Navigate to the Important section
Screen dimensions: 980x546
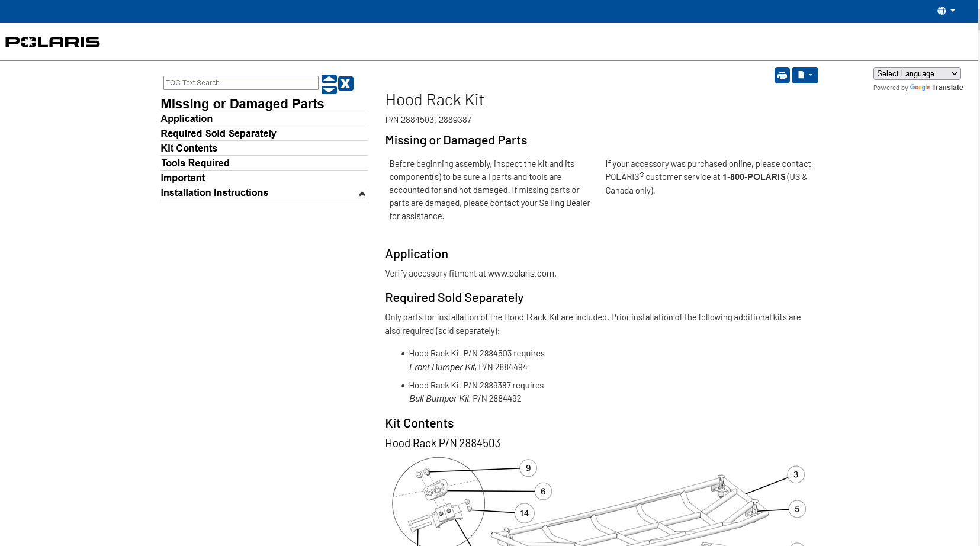click(182, 178)
